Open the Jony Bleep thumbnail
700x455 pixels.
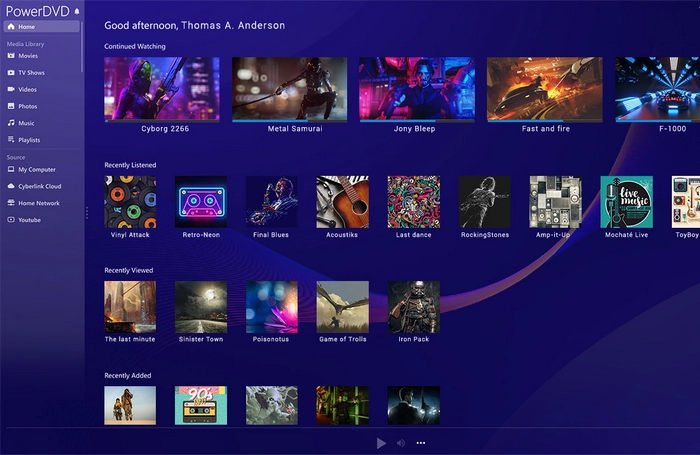(x=417, y=88)
